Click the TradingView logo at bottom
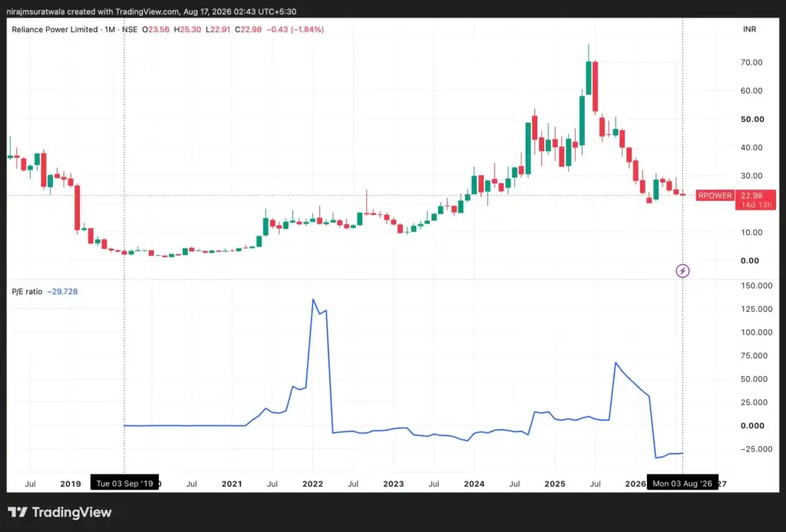786x532 pixels. click(60, 512)
